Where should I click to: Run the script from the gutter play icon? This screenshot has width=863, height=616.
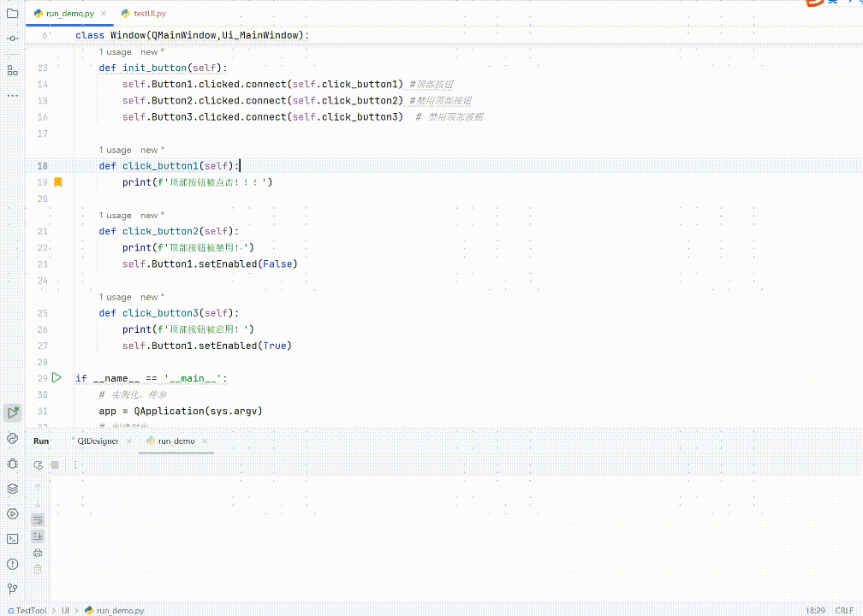pyautogui.click(x=57, y=377)
